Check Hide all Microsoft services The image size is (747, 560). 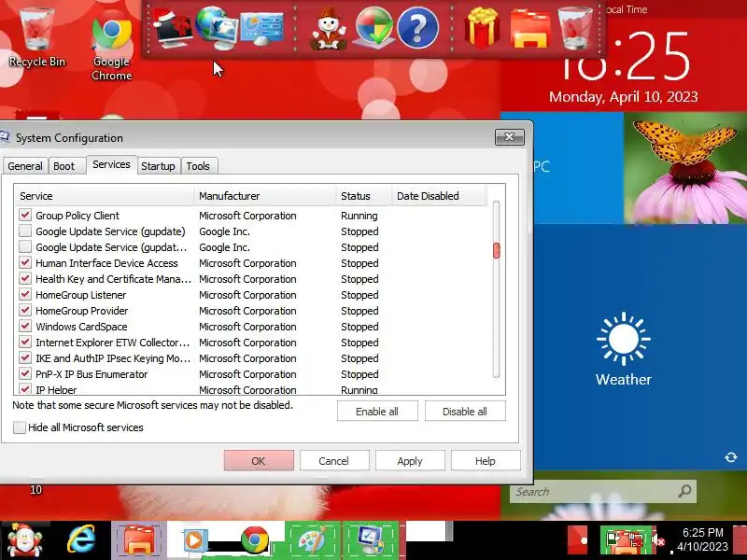tap(20, 427)
